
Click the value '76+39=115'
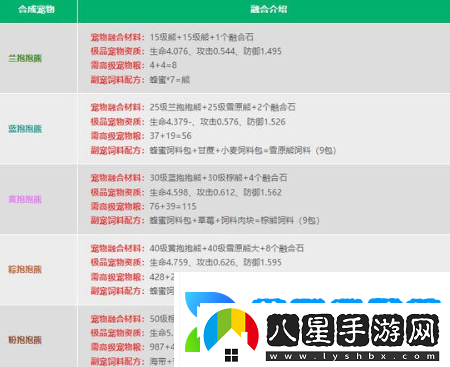tap(173, 206)
